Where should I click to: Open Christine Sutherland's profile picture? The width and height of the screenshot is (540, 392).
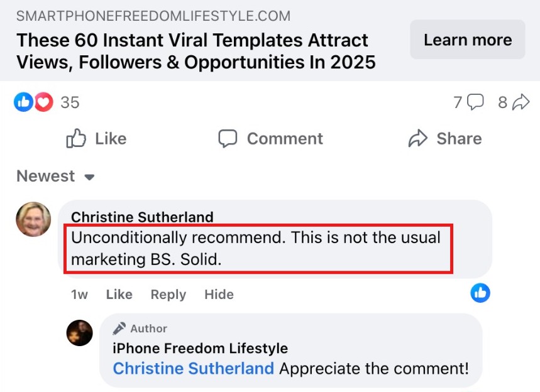click(33, 219)
